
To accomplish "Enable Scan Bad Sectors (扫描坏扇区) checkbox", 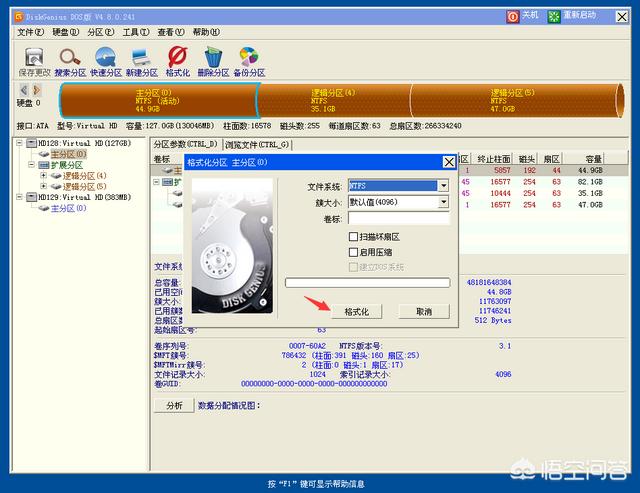I will click(353, 236).
